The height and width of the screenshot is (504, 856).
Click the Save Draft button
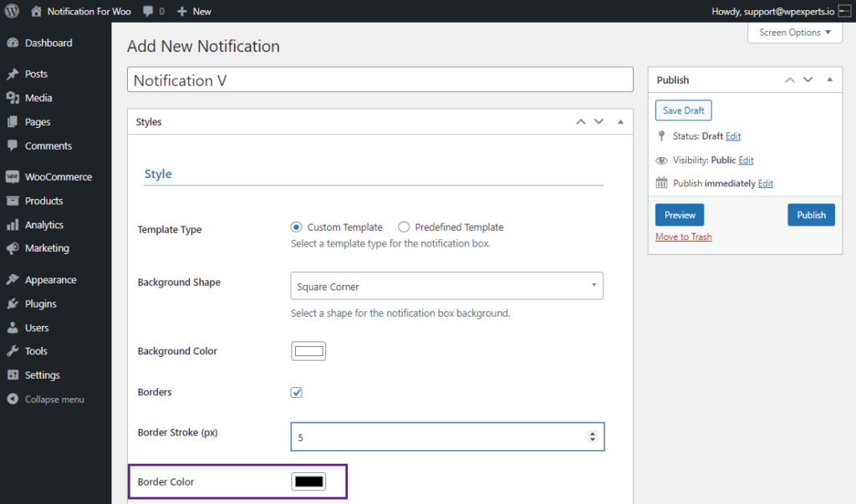[684, 110]
